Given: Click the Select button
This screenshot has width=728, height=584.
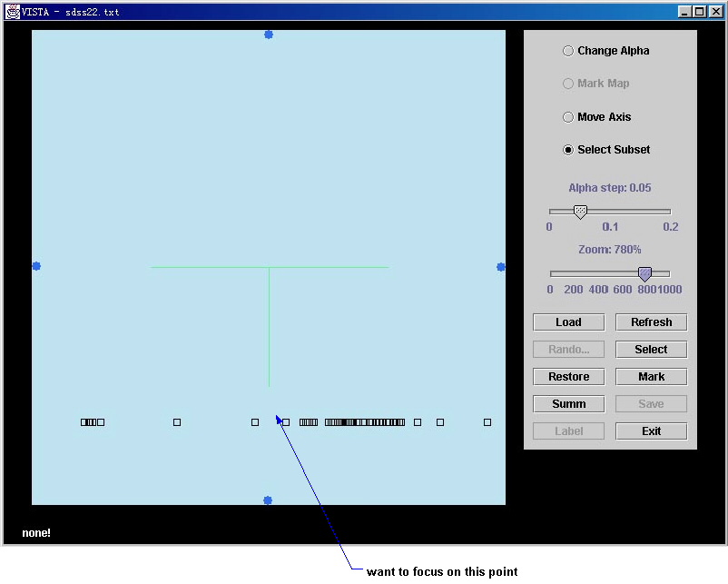Looking at the screenshot, I should coord(651,350).
